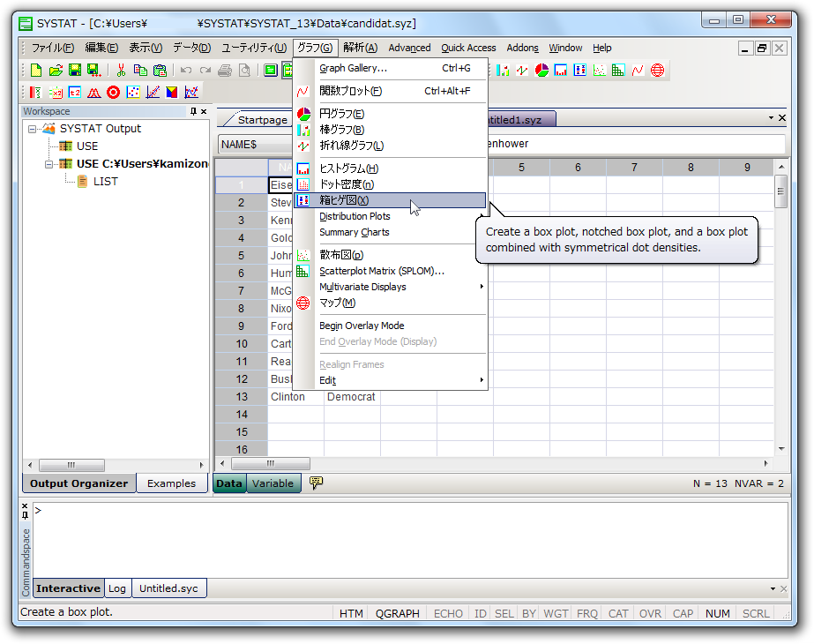This screenshot has height=644, width=814.
Task: Expand the Edit submenu in Graph menu
Action: click(x=390, y=380)
